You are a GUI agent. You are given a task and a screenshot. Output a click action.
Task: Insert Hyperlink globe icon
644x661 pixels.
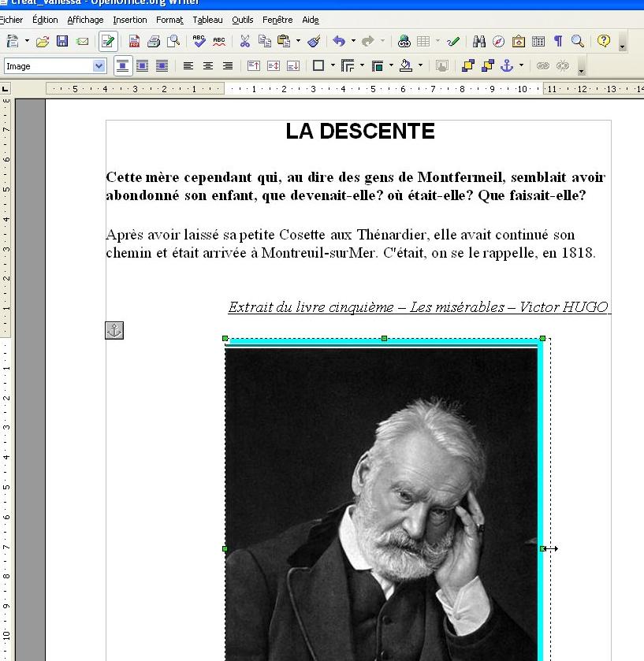[404, 41]
